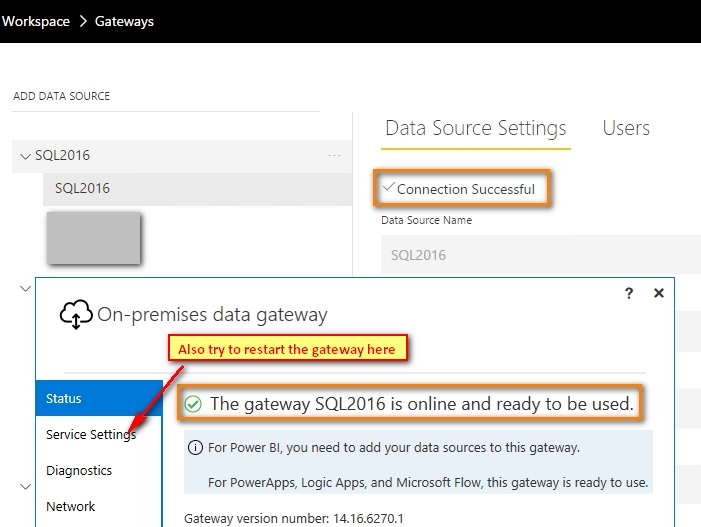The height and width of the screenshot is (527, 701).
Task: Click the PowerApps, Logic Apps note text
Action: [428, 483]
